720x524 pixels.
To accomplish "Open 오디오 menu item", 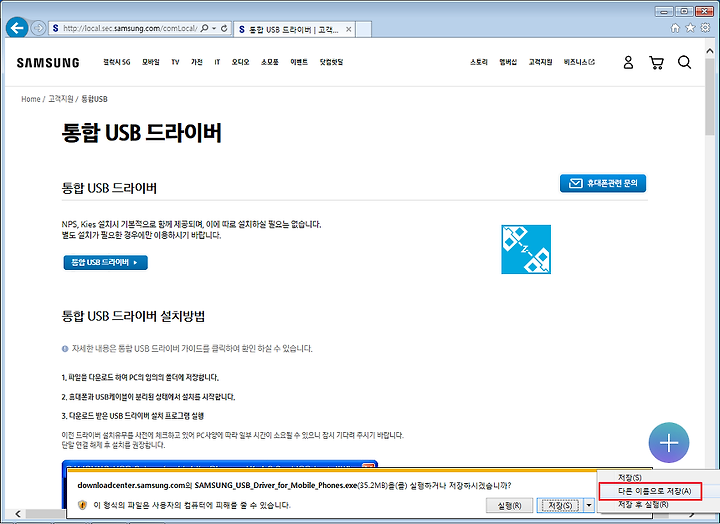I will (x=240, y=62).
